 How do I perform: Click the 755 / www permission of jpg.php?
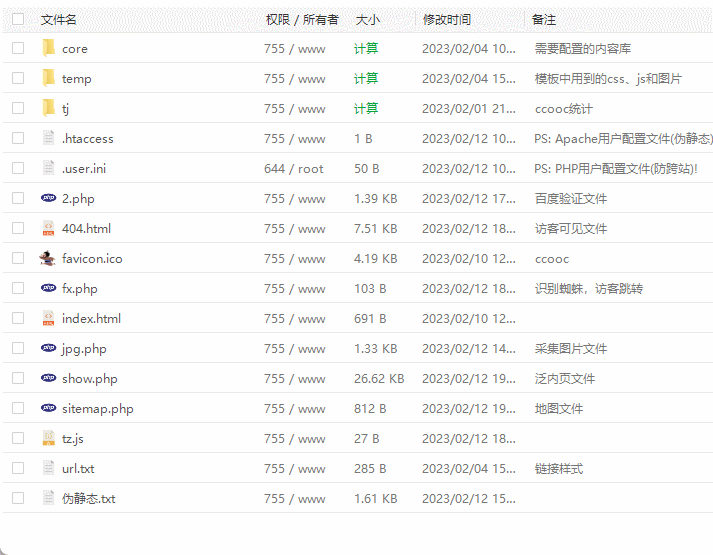click(294, 348)
